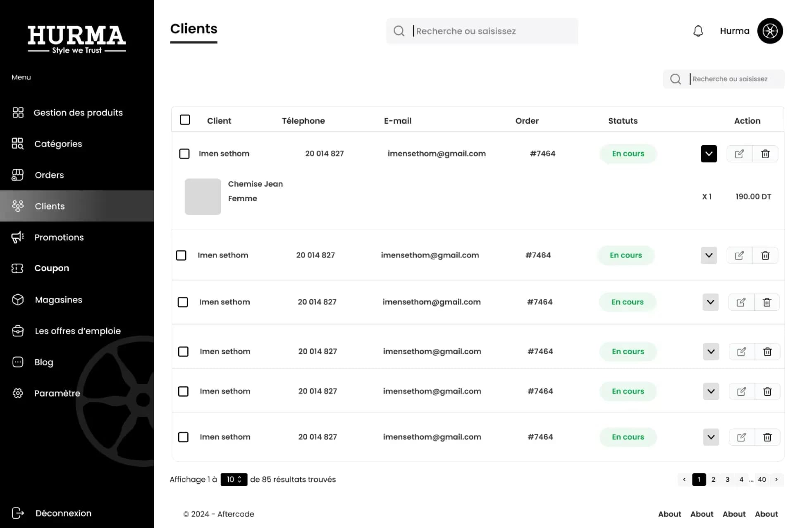Open Gestion des produits menu item
This screenshot has height=528, width=812.
[78, 113]
